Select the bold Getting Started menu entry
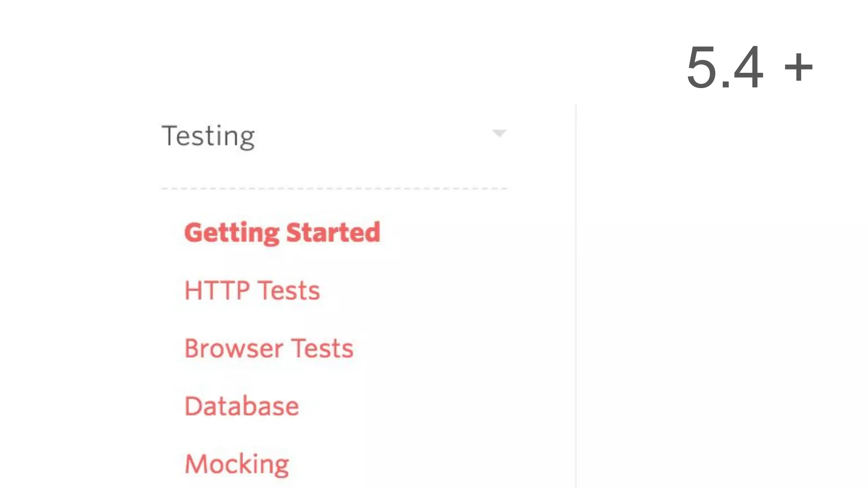This screenshot has width=868, height=488. (x=282, y=233)
